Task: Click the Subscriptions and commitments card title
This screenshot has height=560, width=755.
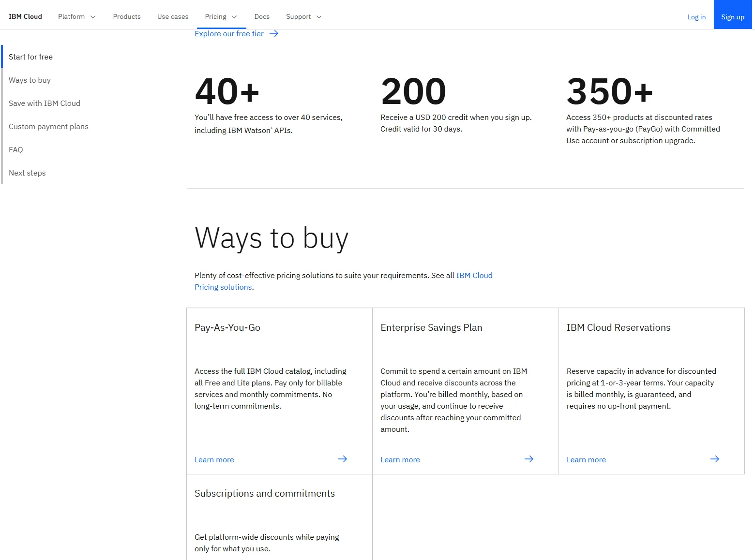Action: [265, 493]
